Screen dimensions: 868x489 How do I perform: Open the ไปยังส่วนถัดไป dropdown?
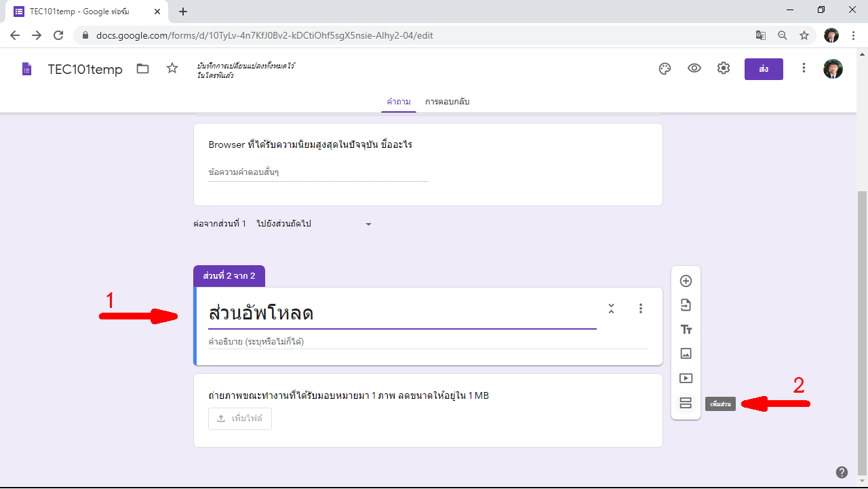point(314,224)
